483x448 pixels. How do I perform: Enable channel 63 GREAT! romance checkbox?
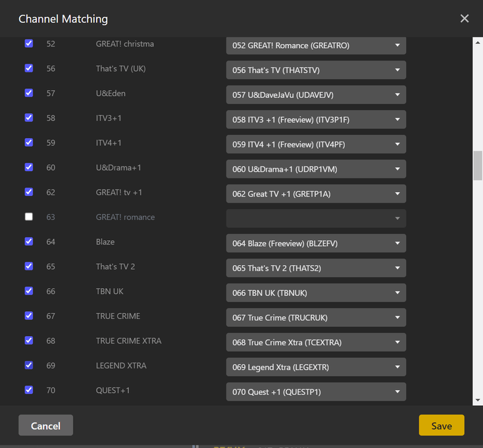tap(29, 217)
